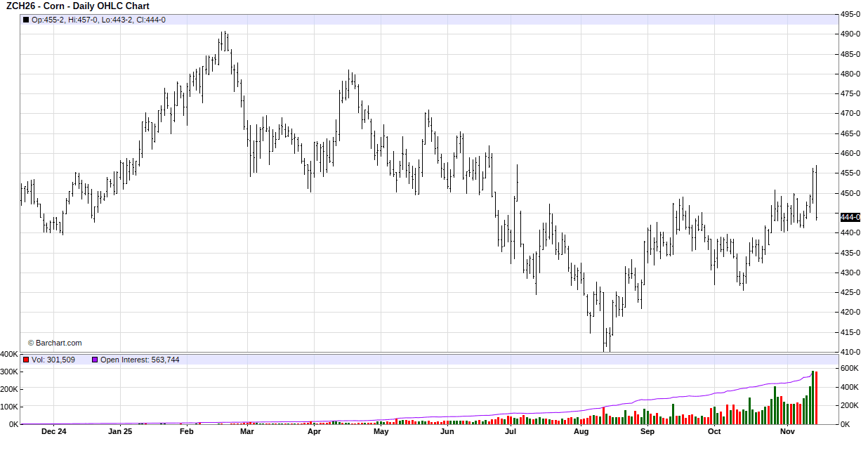The image size is (868, 453).
Task: Click the ZCH26 Corn chart title
Action: coord(77,6)
